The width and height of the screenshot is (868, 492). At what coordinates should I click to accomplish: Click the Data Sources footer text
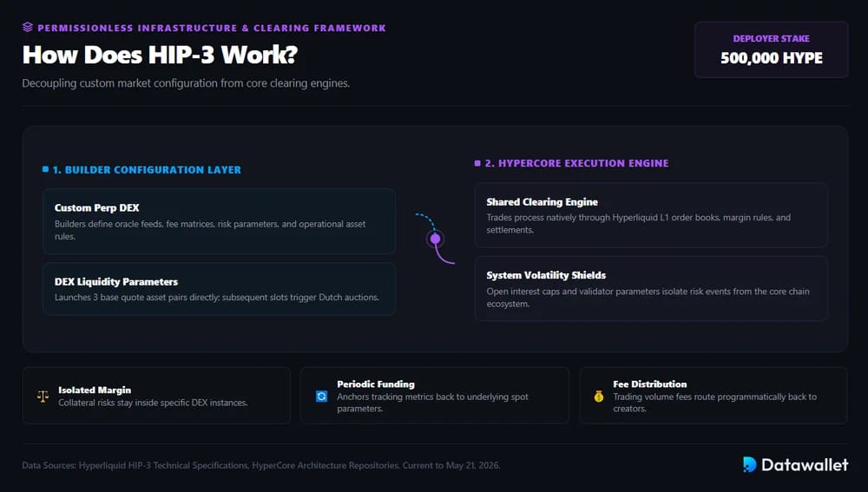(260, 465)
